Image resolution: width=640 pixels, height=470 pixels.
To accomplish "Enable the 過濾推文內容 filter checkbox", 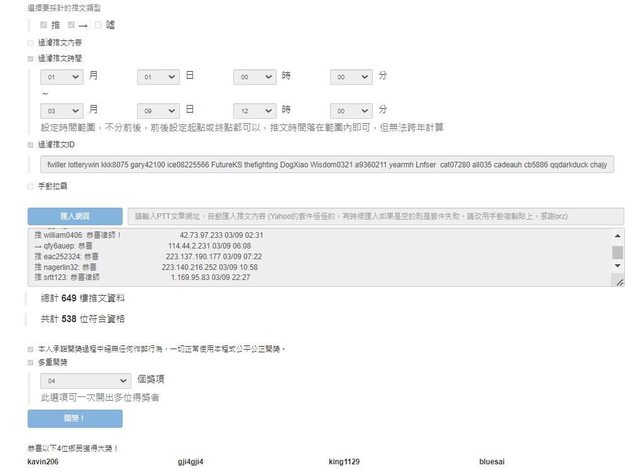I will pyautogui.click(x=30, y=43).
